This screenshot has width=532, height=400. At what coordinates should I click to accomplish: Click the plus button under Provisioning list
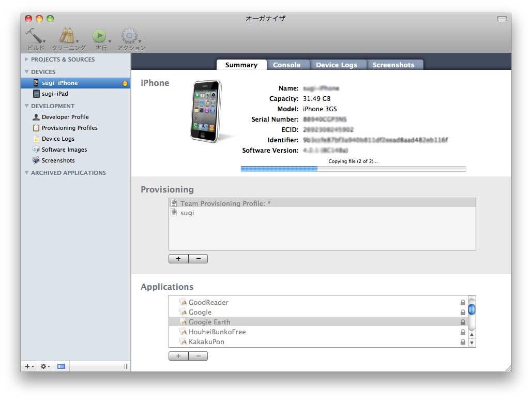point(178,259)
